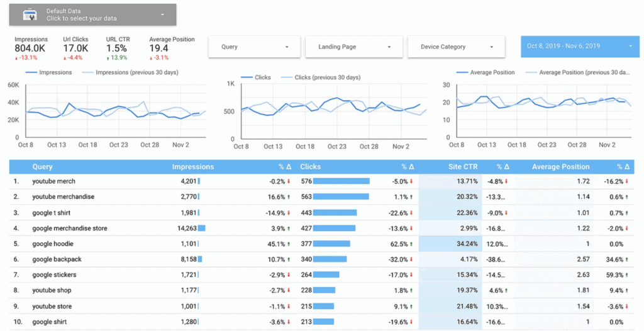Click the 8,158 impressions value
This screenshot has height=331, width=644.
point(189,259)
